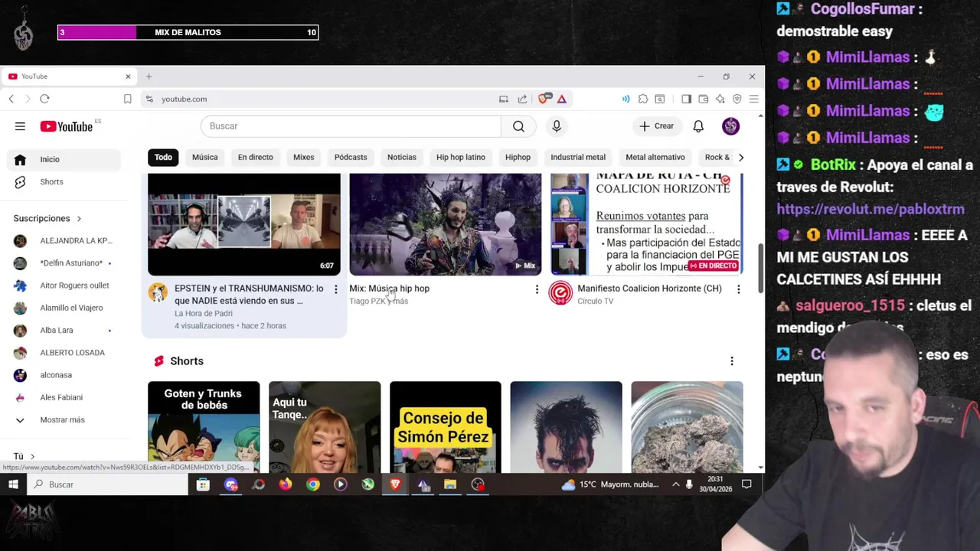Show hidden system tray icons

(675, 484)
